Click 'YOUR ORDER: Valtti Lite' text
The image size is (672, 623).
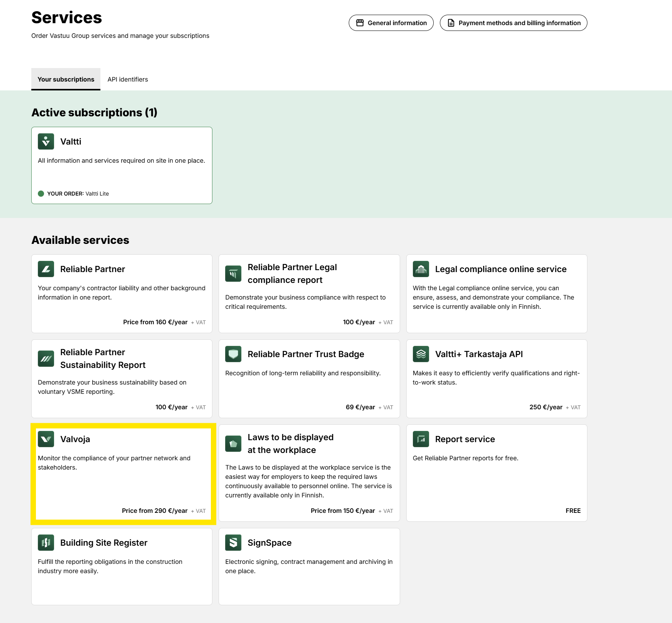click(78, 194)
